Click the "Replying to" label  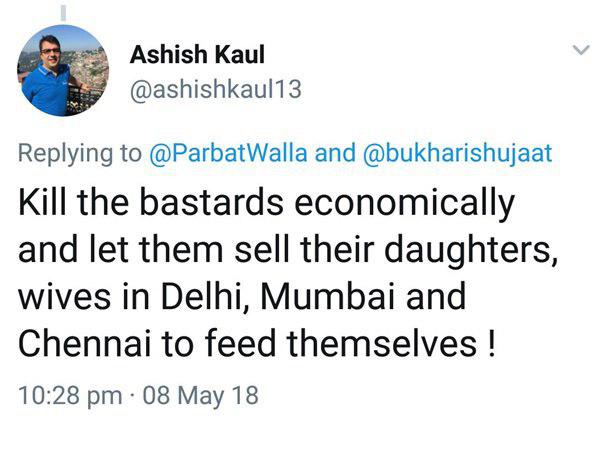pos(80,154)
